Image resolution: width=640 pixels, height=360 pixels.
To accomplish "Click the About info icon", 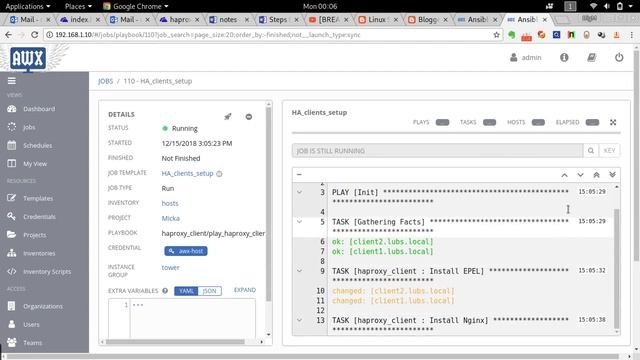I will tap(564, 58).
